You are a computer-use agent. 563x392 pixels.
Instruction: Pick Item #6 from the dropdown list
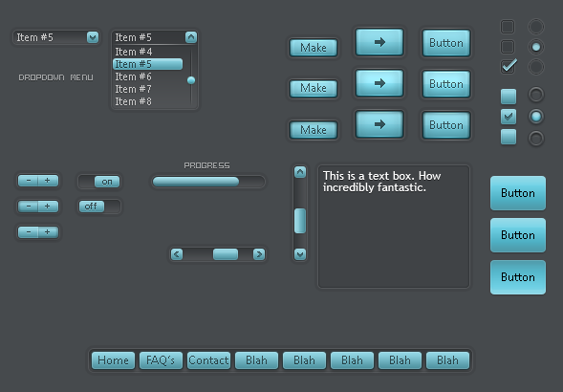tap(148, 76)
